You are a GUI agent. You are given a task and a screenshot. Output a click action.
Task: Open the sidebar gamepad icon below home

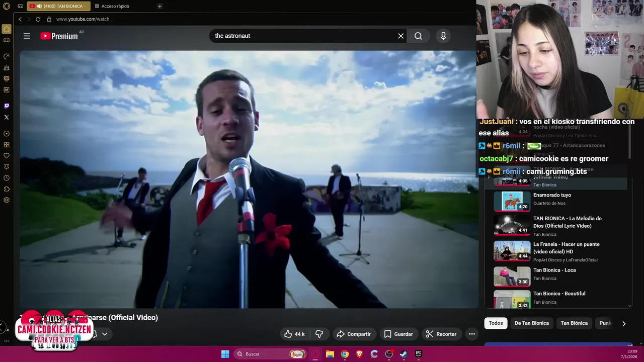(7, 40)
